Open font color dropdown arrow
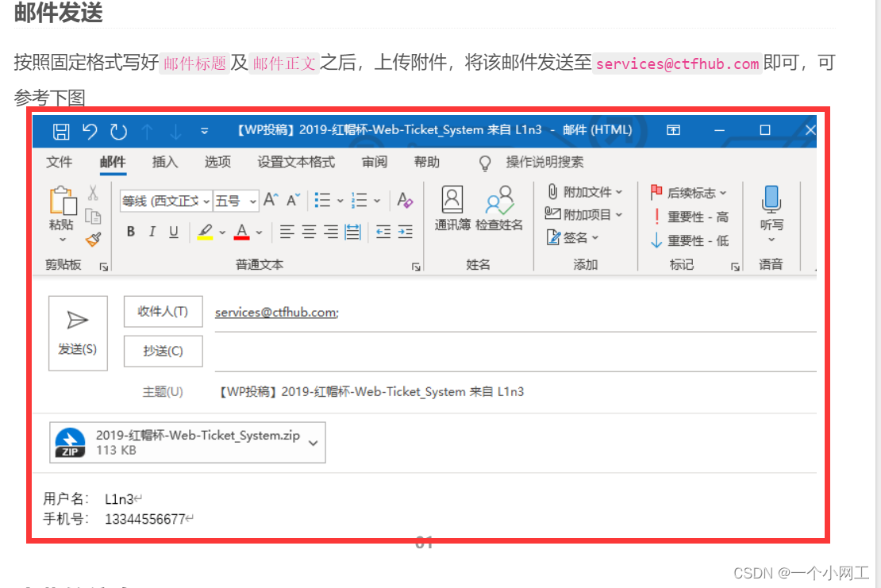The height and width of the screenshot is (588, 881). coord(259,232)
